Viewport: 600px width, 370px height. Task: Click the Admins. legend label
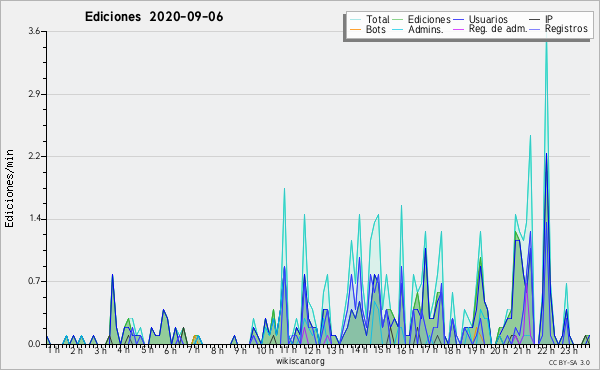(x=425, y=29)
